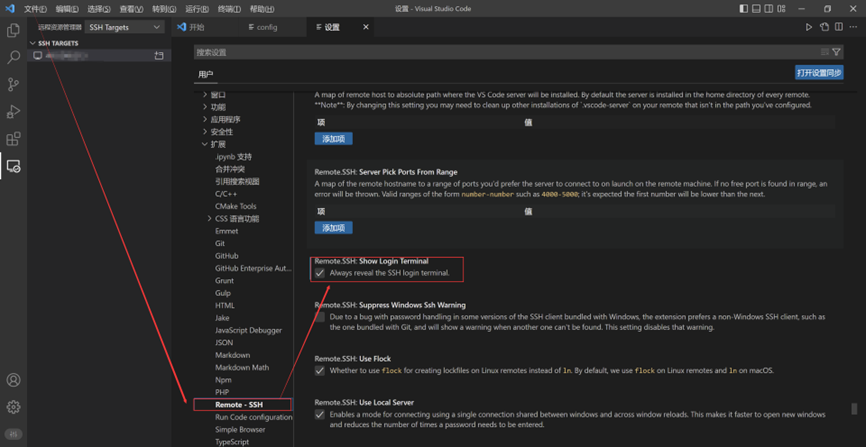Open the Run and Debug view
The width and height of the screenshot is (866, 447).
(x=13, y=111)
